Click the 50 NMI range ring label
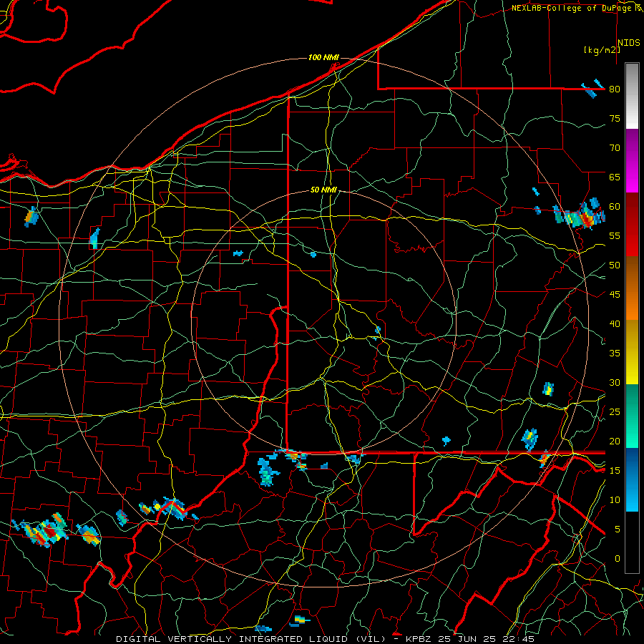The height and width of the screenshot is (644, 644). click(323, 190)
